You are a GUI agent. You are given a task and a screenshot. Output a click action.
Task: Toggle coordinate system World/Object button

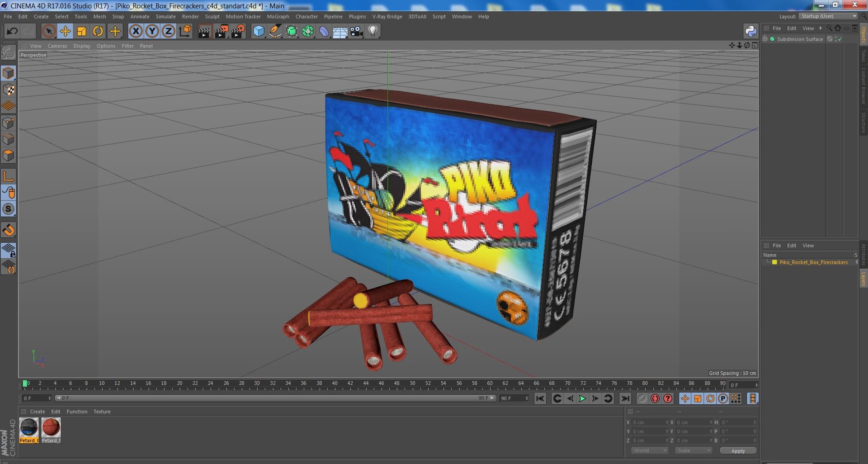185,31
